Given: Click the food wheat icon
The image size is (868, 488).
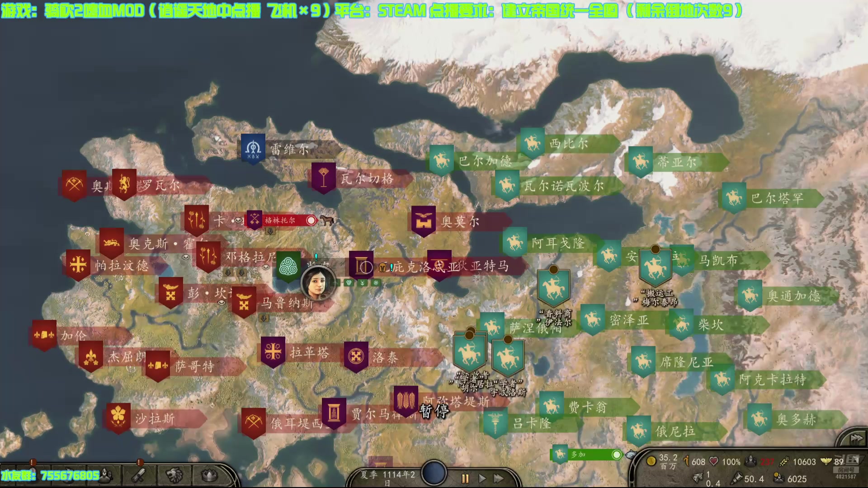Looking at the screenshot, I should coord(784,461).
